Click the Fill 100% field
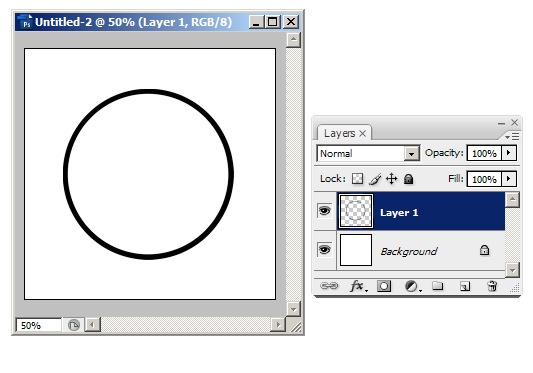The height and width of the screenshot is (373, 533). point(484,179)
